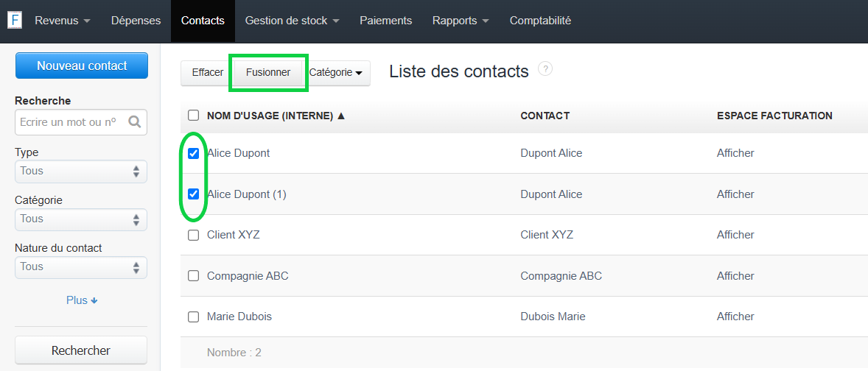Click Afficher for Marie Dubois row

(735, 317)
